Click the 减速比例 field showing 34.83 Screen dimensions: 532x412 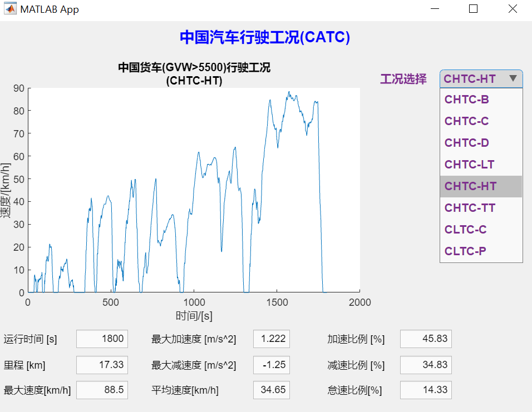pyautogui.click(x=426, y=365)
